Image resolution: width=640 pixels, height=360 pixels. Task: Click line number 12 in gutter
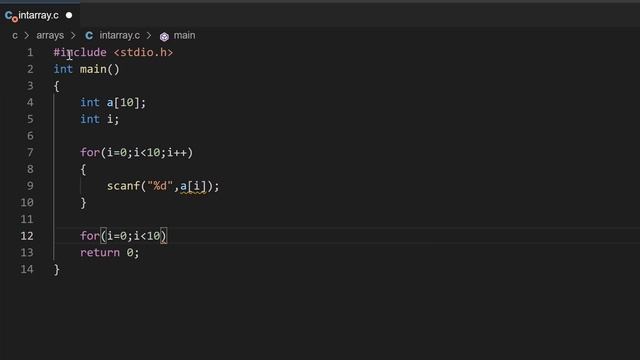coord(27,236)
